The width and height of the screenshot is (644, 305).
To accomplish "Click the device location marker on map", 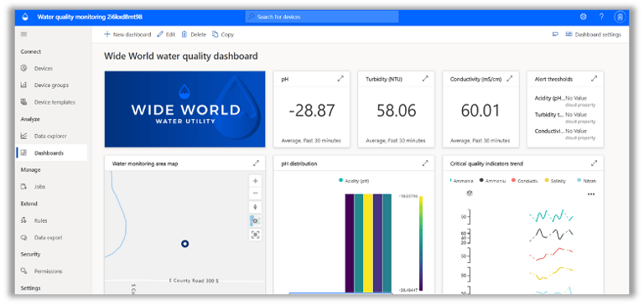I will [184, 244].
